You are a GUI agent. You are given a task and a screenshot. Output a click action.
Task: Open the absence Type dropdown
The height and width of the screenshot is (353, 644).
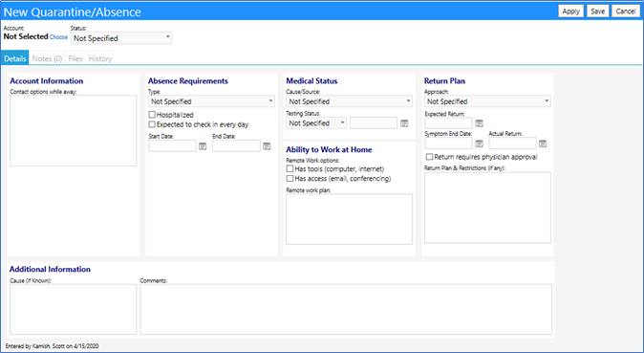tap(211, 101)
